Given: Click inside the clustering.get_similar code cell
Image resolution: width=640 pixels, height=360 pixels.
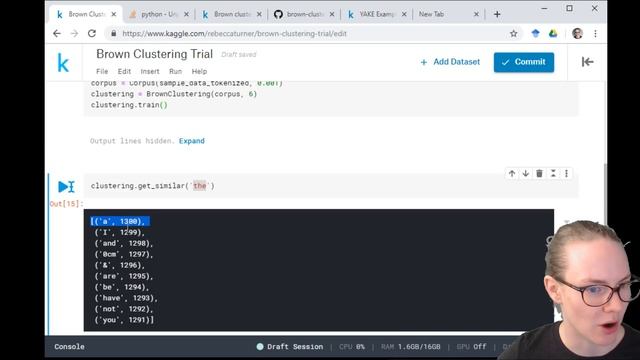Looking at the screenshot, I should 331,186.
